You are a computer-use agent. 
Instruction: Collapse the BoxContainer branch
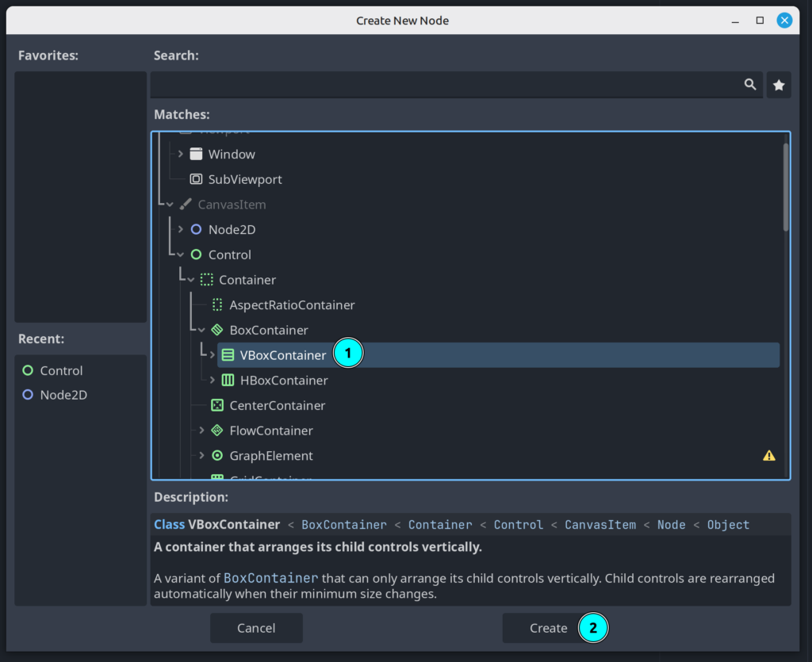click(x=201, y=330)
